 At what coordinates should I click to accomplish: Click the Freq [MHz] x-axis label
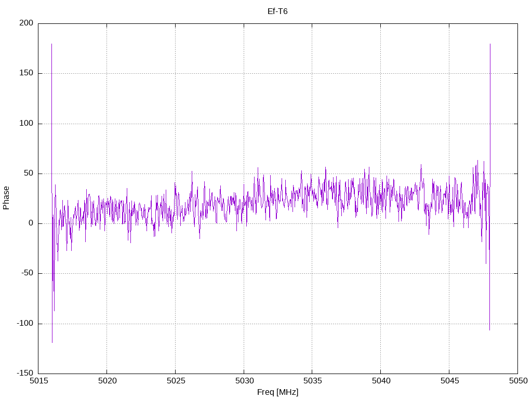pyautogui.click(x=277, y=392)
